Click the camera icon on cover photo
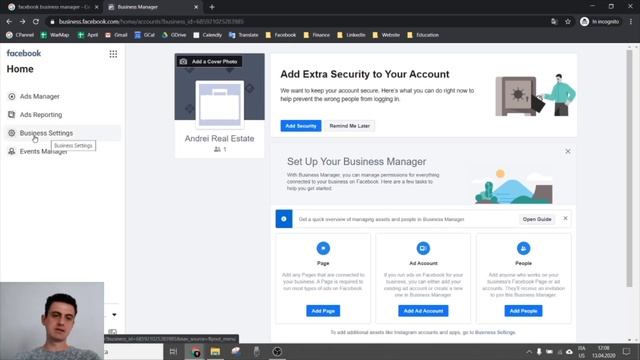Viewport: 640px width, 360px height. pos(183,62)
